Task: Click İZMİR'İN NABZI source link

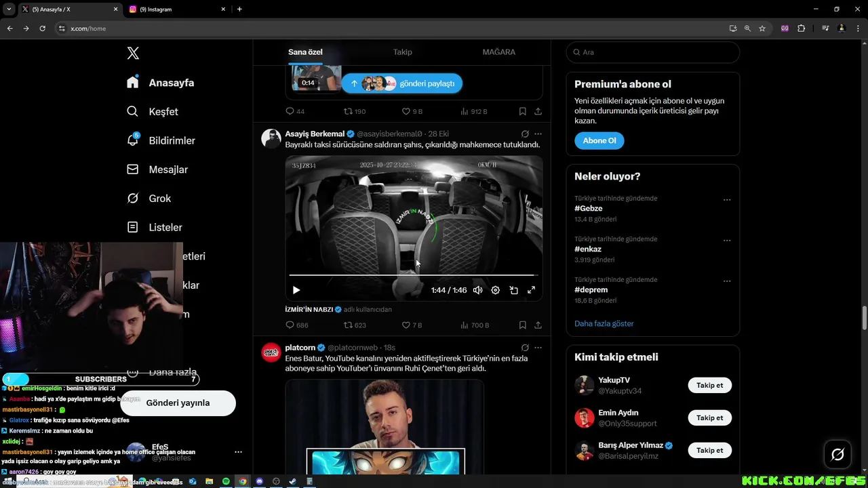Action: 309,309
